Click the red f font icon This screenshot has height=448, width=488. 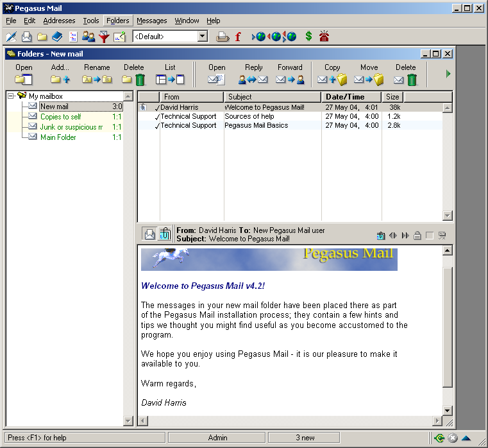238,37
